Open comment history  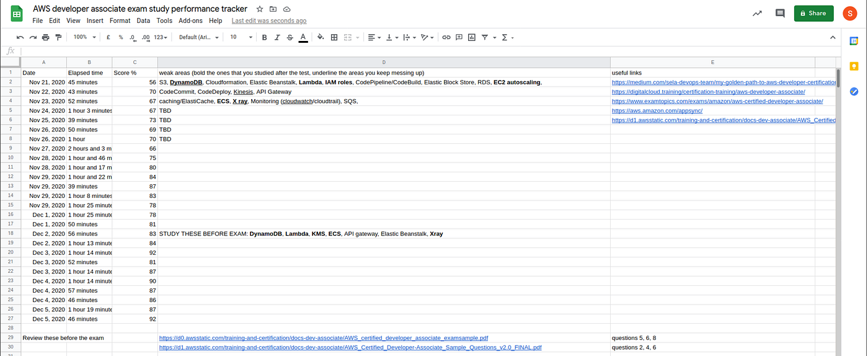coord(780,13)
